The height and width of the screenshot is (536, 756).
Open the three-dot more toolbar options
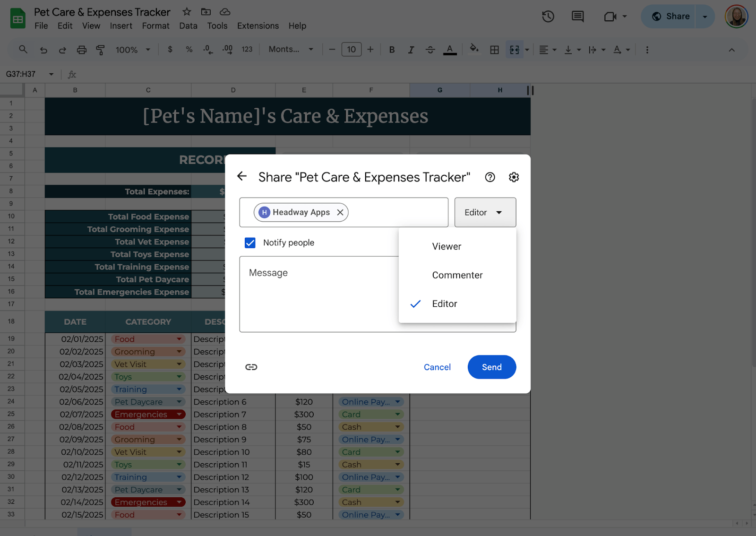point(647,50)
